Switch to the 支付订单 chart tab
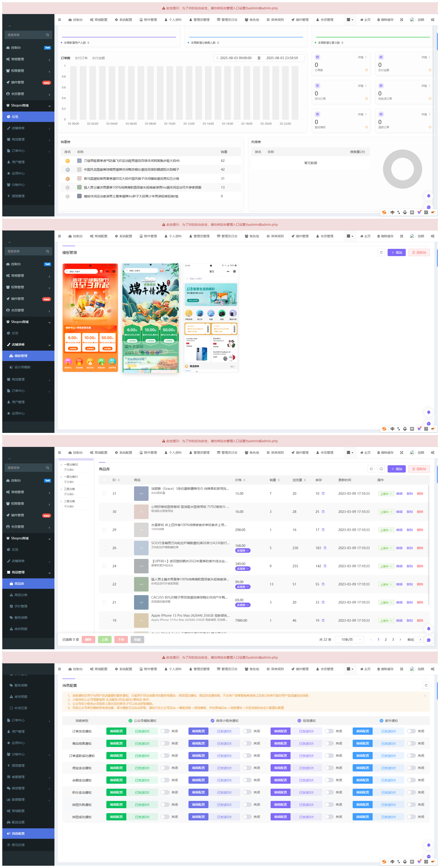This screenshot has width=440, height=868. [81, 58]
